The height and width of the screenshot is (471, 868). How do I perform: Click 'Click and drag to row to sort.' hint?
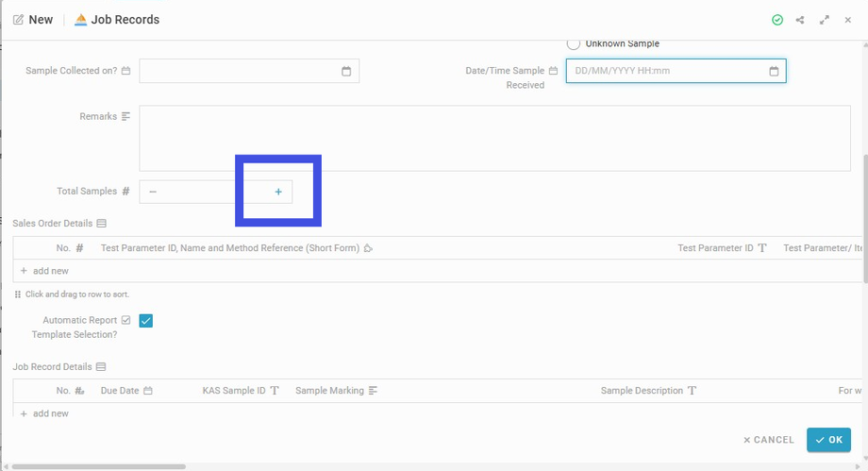(x=77, y=294)
